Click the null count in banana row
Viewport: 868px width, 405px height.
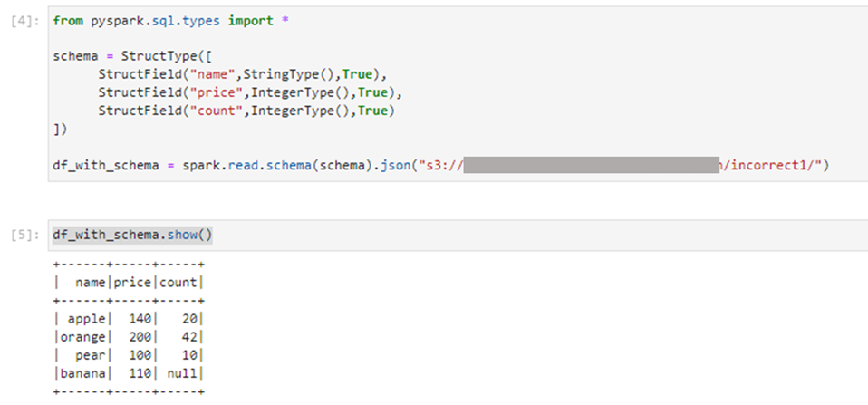tap(182, 373)
